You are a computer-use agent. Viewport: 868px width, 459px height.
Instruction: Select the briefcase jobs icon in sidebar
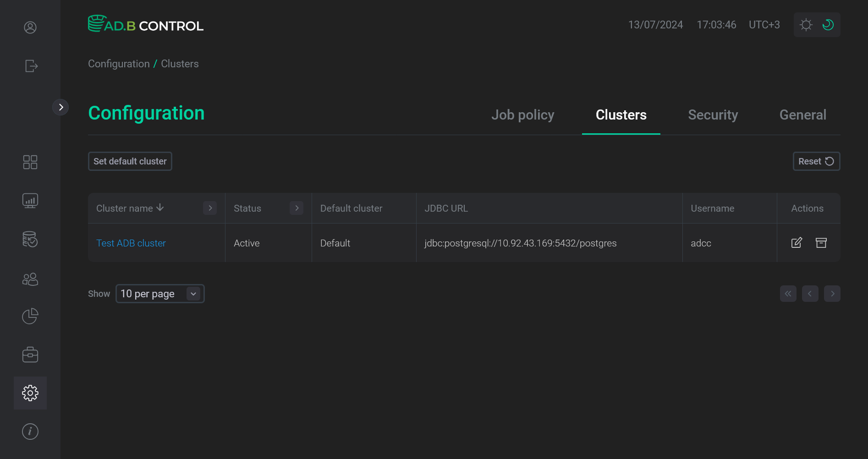(30, 354)
